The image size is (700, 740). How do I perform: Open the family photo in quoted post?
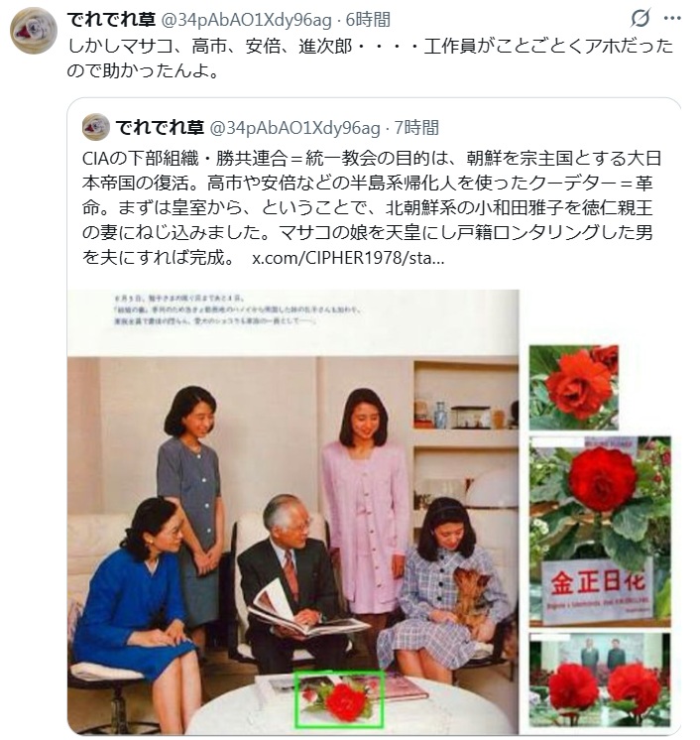click(x=292, y=512)
